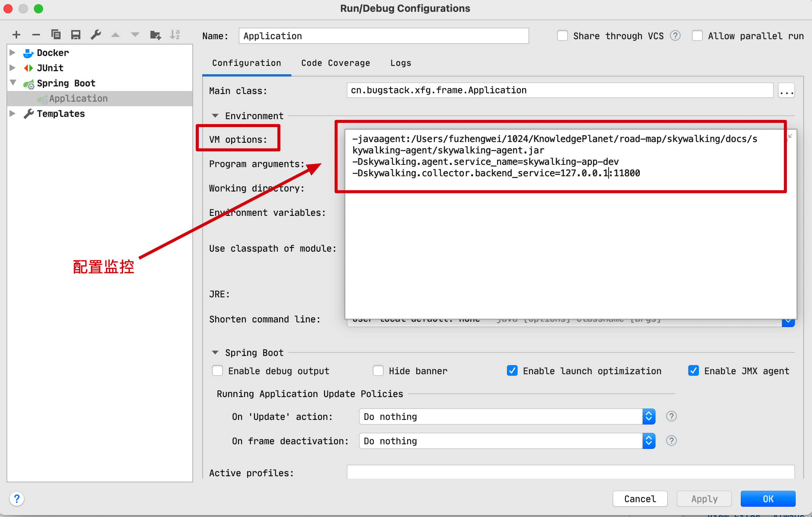Click the move configuration up icon
Image resolution: width=812 pixels, height=517 pixels.
tap(115, 36)
